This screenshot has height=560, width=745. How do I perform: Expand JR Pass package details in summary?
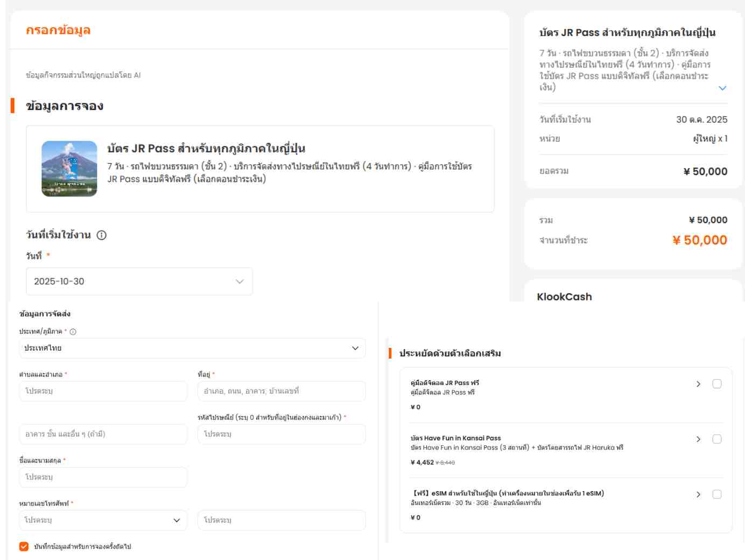(722, 88)
